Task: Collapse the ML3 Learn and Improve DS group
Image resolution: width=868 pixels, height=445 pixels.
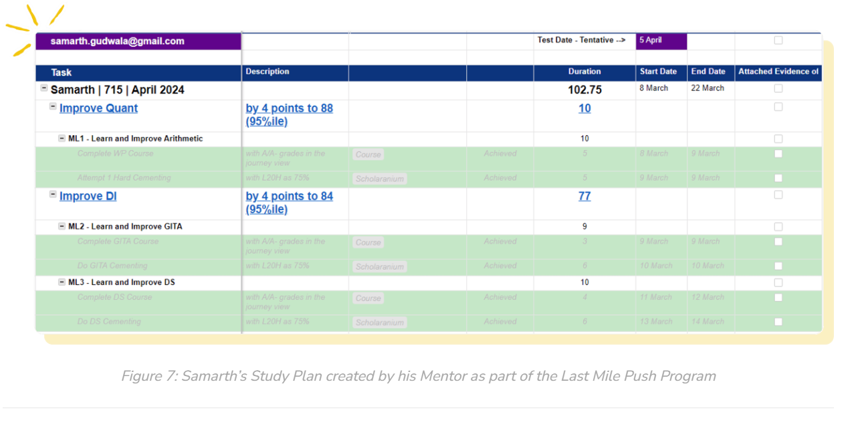Action: (x=62, y=282)
